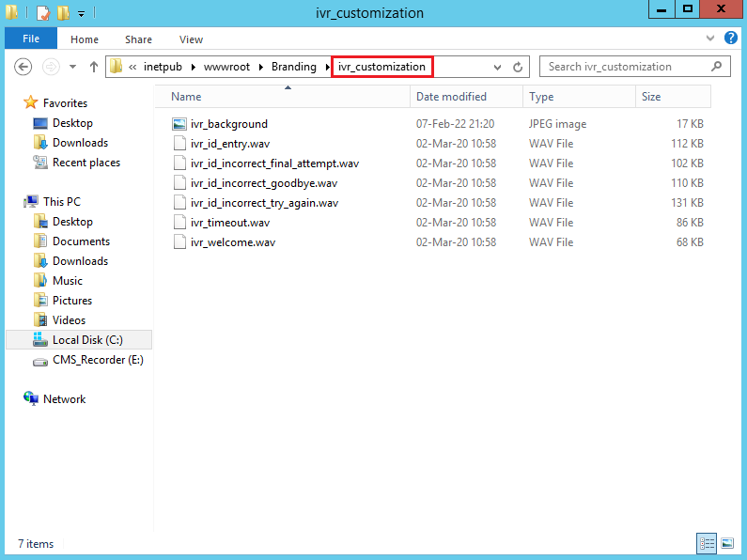Viewport: 747px width, 560px height.
Task: Click Branding in the address path
Action: click(293, 67)
